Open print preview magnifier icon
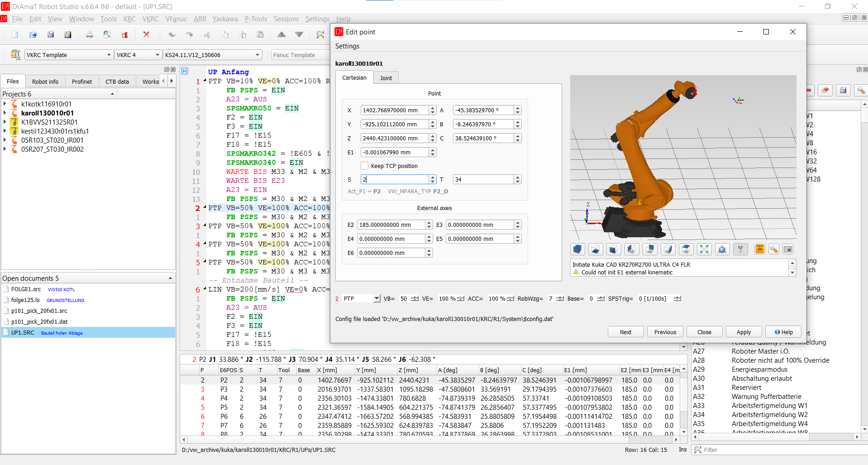The width and height of the screenshot is (868, 465). [x=107, y=34]
